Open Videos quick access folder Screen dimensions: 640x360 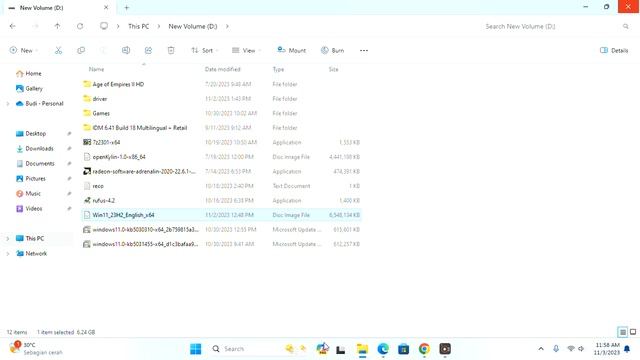(x=29, y=209)
